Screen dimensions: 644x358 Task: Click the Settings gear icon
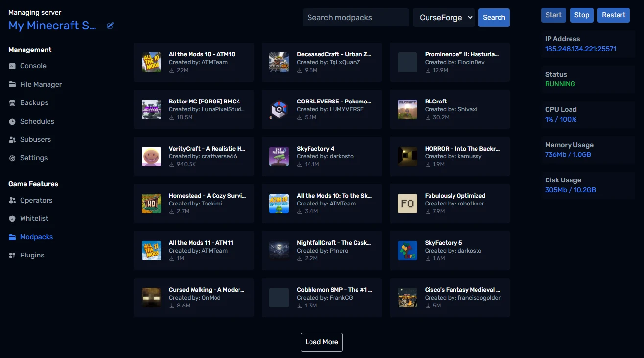pos(12,158)
